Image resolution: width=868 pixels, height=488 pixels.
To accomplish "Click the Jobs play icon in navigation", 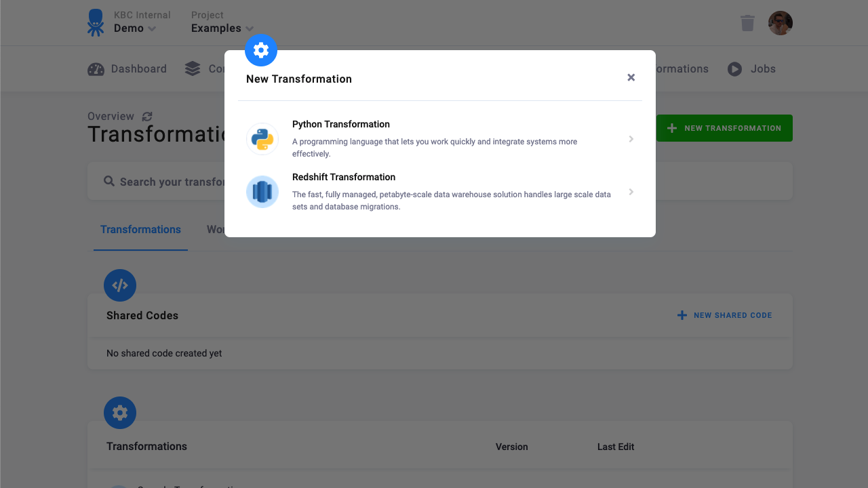I will 734,68.
